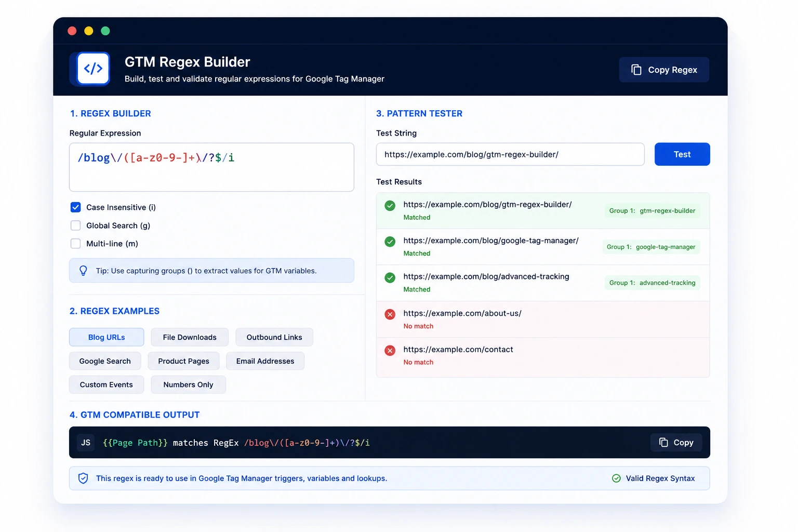Click the green check icon beside google-tag-manager result
This screenshot has height=532, width=798.
390,242
